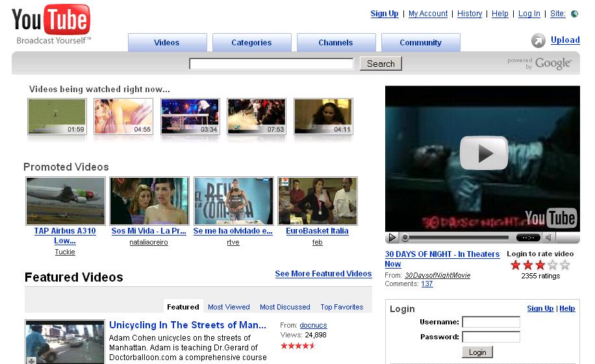Viewport: 595px width, 364px height.
Task: Open the Community tab
Action: point(420,42)
